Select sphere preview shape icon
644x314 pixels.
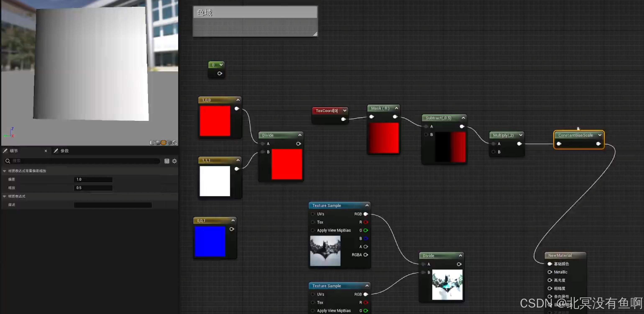[x=158, y=142]
